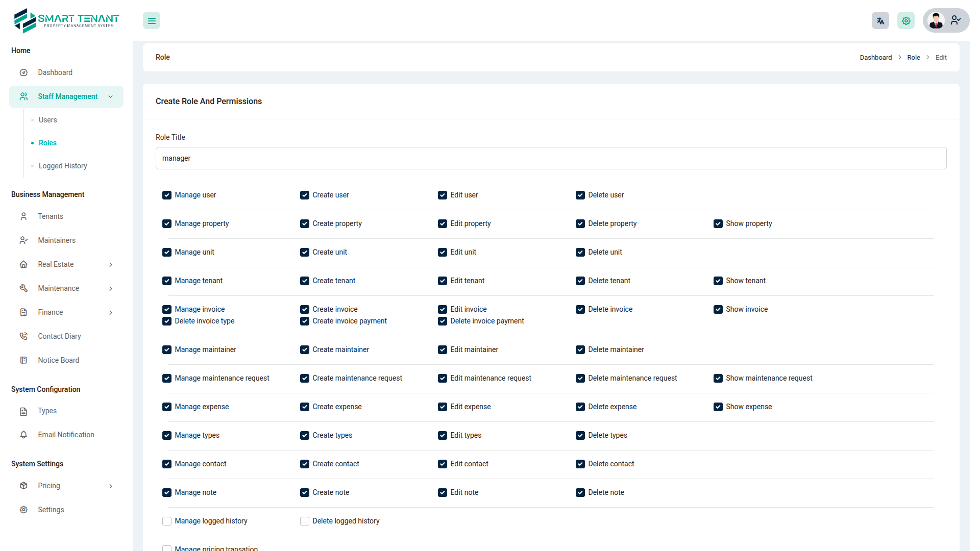The width and height of the screenshot is (980, 551).
Task: Expand the Real Estate submenu
Action: pos(111,264)
